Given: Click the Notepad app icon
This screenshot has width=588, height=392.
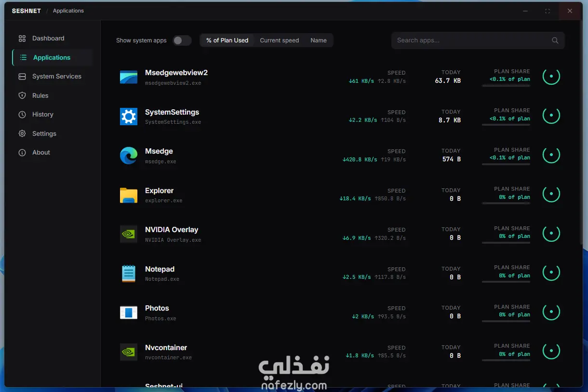Looking at the screenshot, I should [x=129, y=274].
